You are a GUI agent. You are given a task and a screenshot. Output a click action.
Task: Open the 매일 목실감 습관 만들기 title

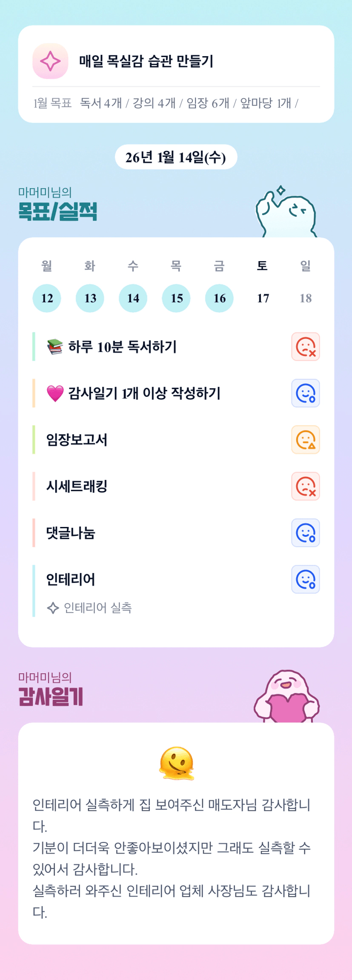[146, 61]
